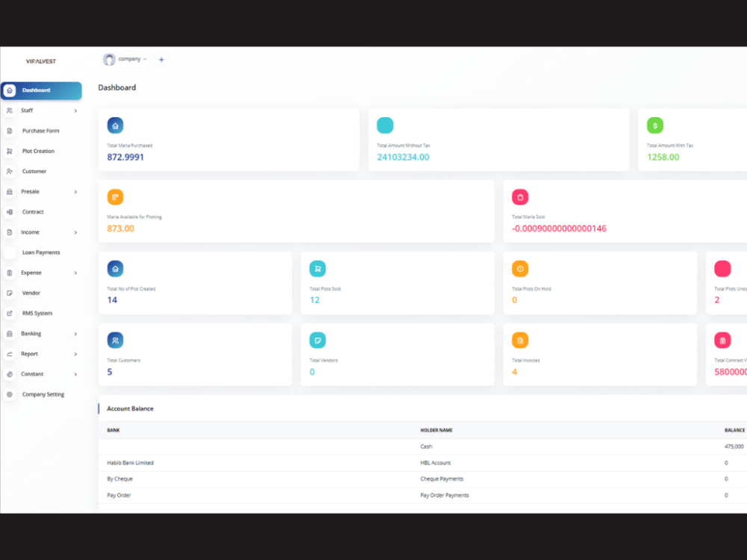
Task: Click the Income sidebar icon
Action: click(x=10, y=232)
